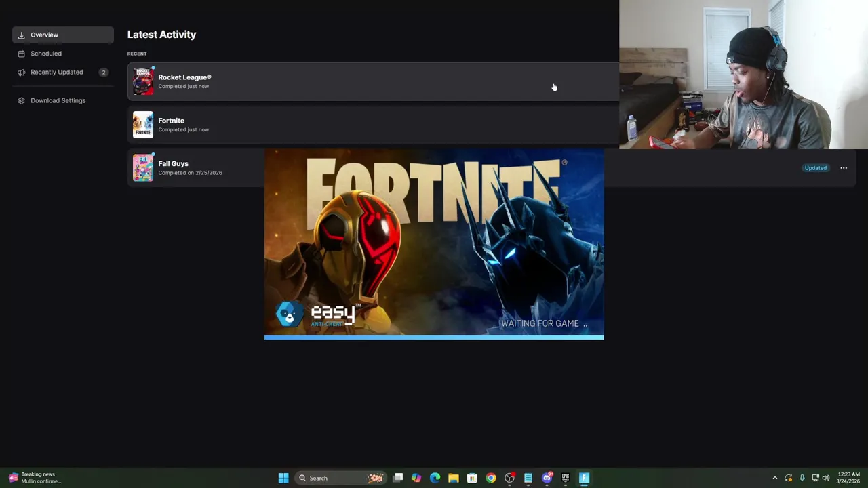Click the Overview download icon
This screenshot has height=488, width=868.
[x=21, y=35]
